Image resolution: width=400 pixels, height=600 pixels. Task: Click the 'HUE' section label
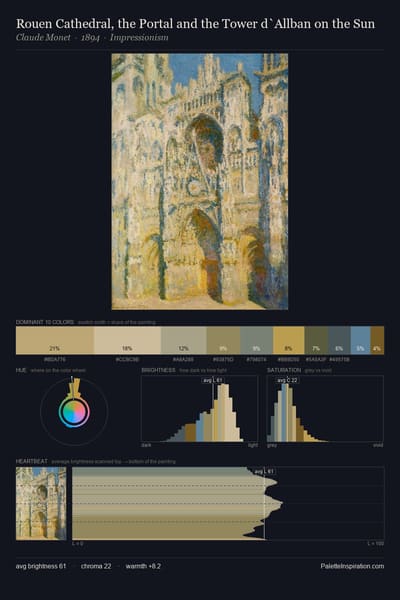[x=21, y=370]
